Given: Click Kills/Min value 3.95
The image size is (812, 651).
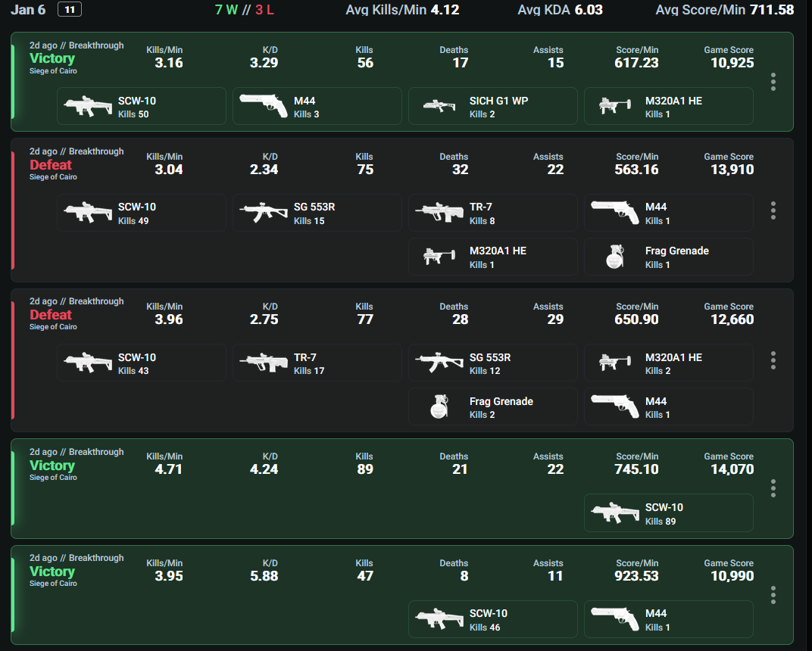Looking at the screenshot, I should tap(169, 576).
